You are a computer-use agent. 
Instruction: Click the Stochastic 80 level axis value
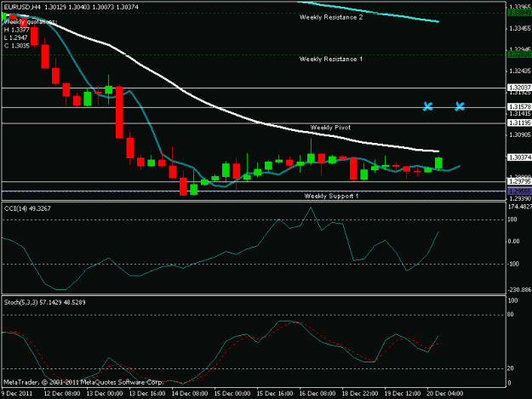point(511,315)
